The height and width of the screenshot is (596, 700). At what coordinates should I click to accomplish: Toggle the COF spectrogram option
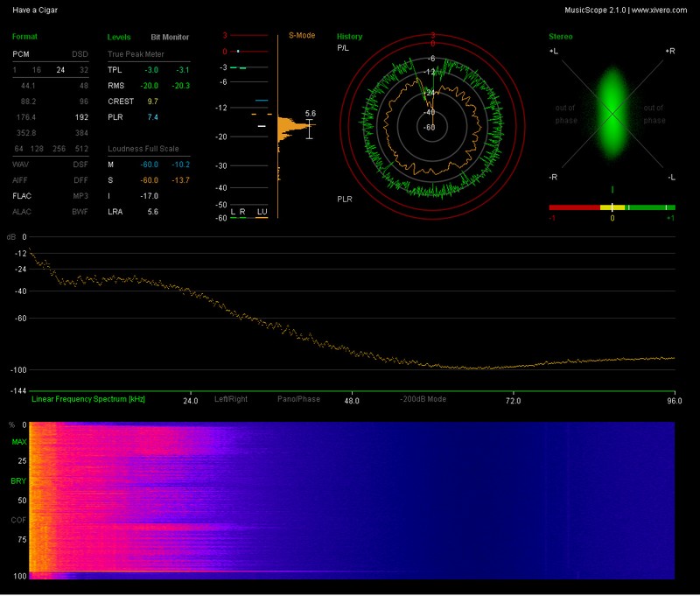18,520
